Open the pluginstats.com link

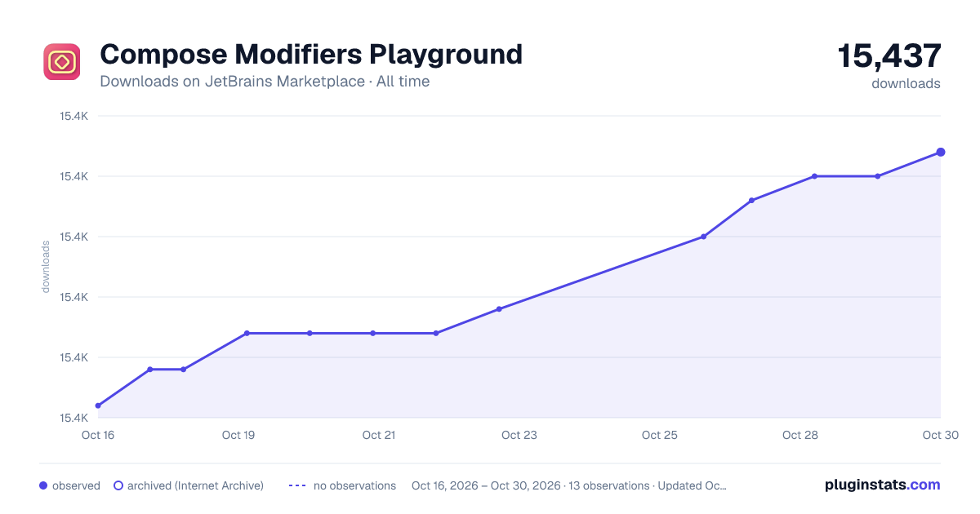click(x=882, y=485)
